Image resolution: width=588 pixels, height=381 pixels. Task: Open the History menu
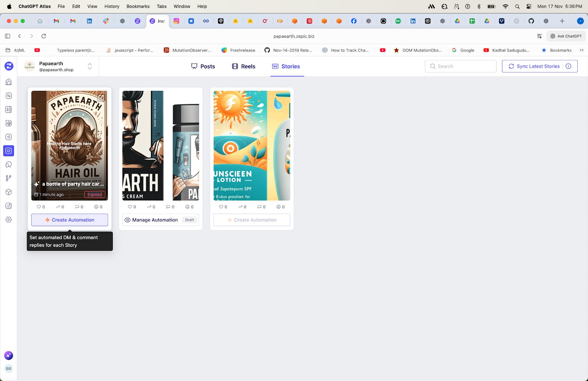112,6
